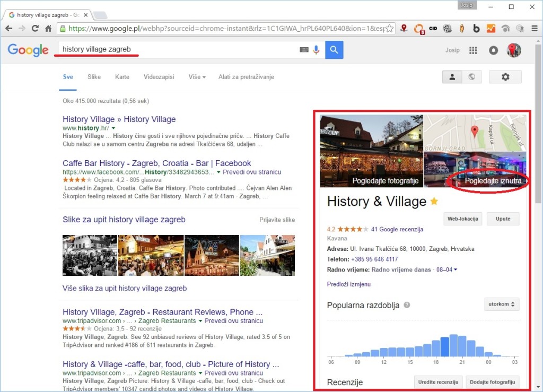Open the orange chart extension icon
Screen dimensions: 543x392
491,29
